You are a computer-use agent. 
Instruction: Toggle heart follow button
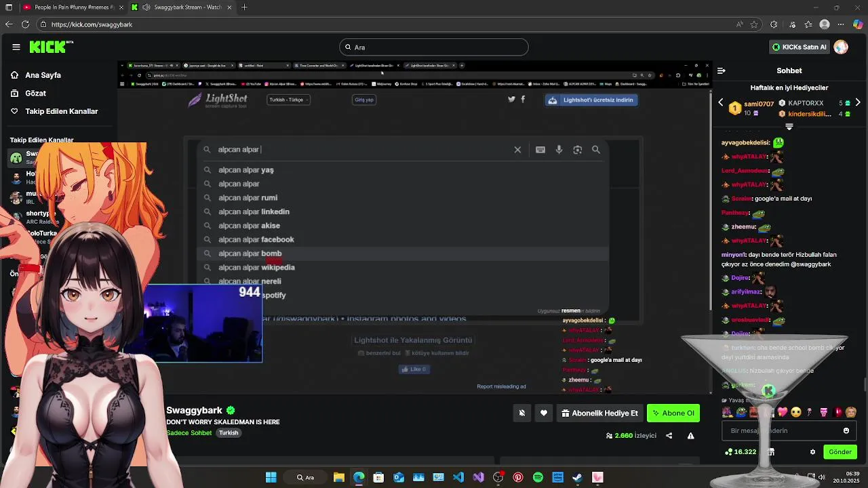coord(544,413)
